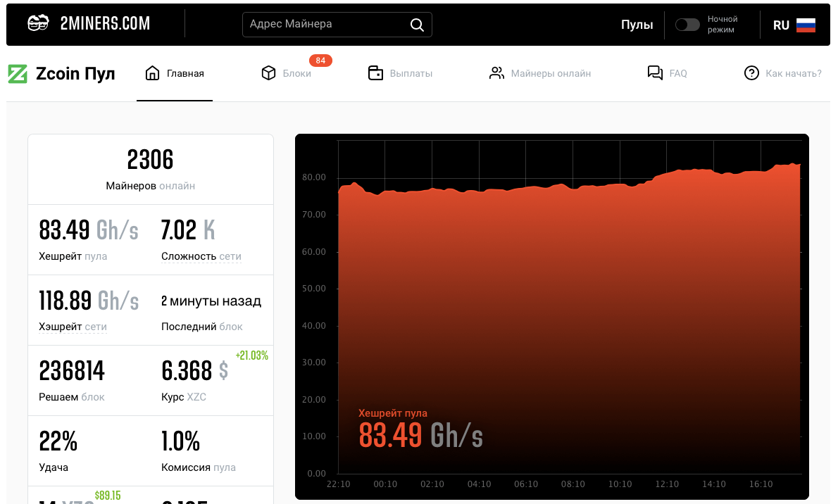Click the 118.89 Gh/s network hashrate value

(89, 301)
